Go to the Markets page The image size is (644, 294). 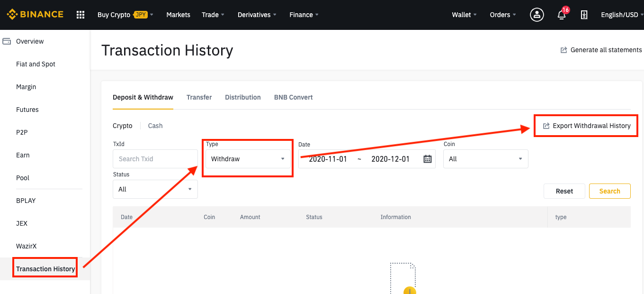[179, 15]
